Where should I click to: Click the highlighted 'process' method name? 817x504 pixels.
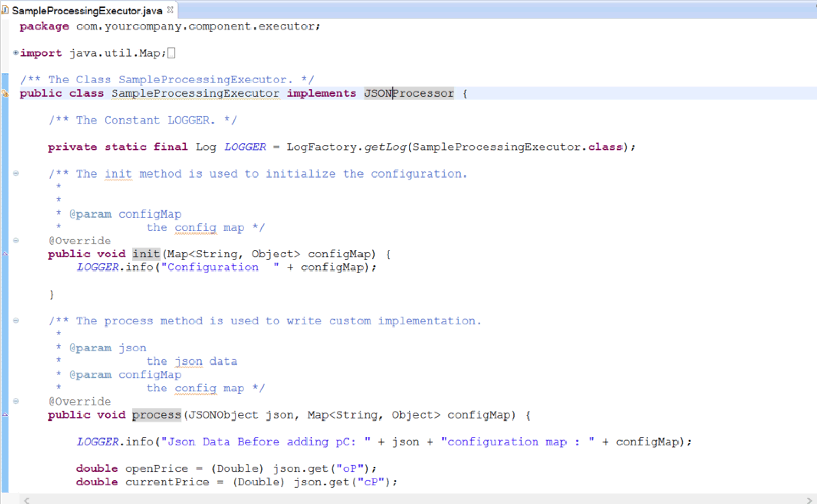(x=157, y=415)
